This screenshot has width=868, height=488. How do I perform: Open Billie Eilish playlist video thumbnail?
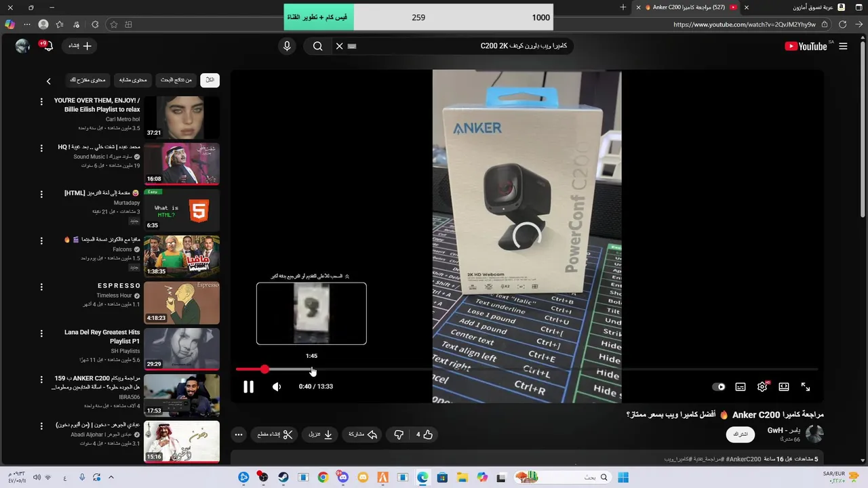tap(182, 118)
